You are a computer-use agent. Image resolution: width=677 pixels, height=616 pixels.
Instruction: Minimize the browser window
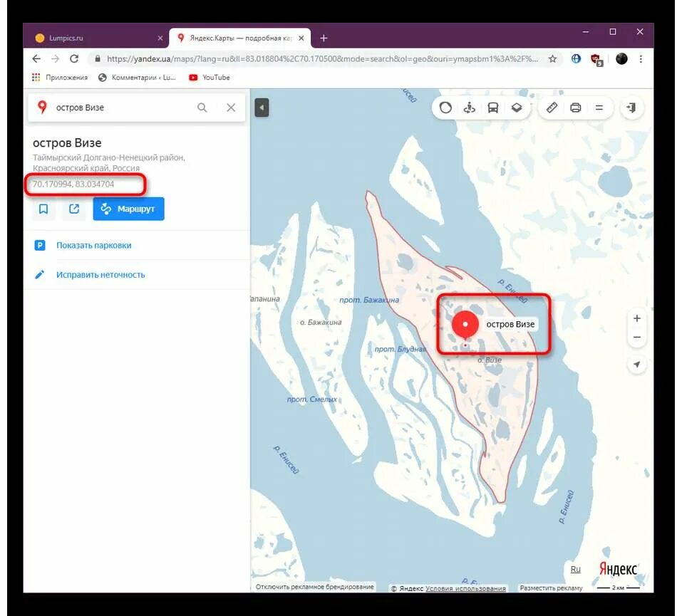[x=586, y=32]
